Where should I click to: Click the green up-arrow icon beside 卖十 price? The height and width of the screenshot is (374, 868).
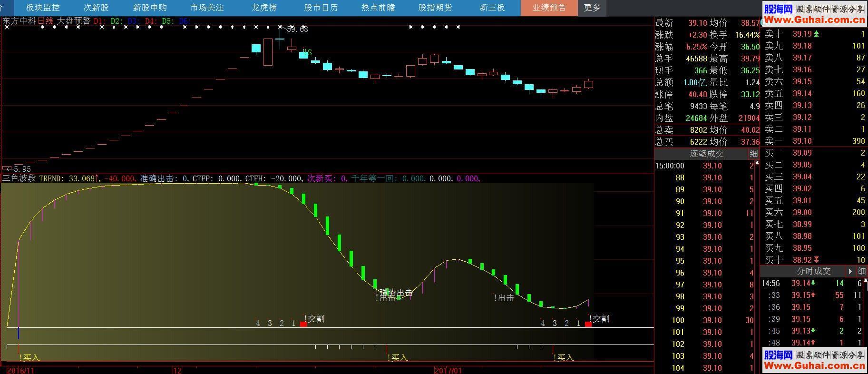click(817, 34)
